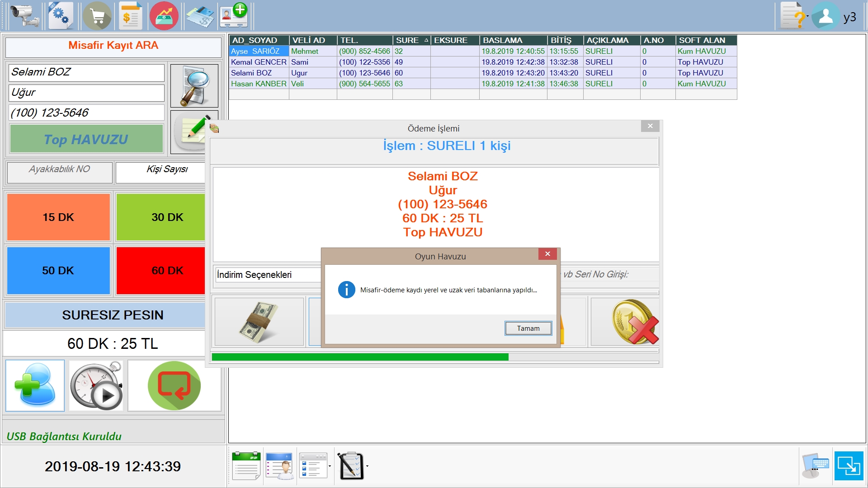The height and width of the screenshot is (488, 868).
Task: Open the red sales chart icon
Action: pyautogui.click(x=164, y=16)
